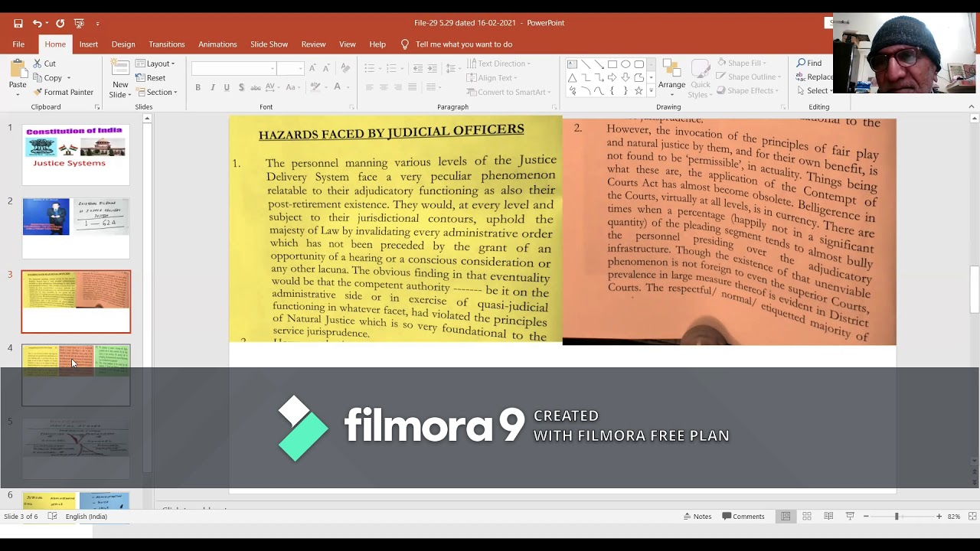Launch Slide Show from status bar
The image size is (980, 551).
(850, 517)
